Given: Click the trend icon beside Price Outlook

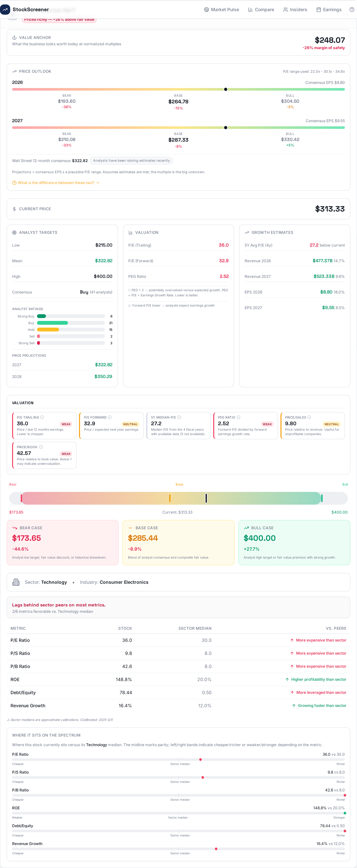Looking at the screenshot, I should pyautogui.click(x=14, y=71).
